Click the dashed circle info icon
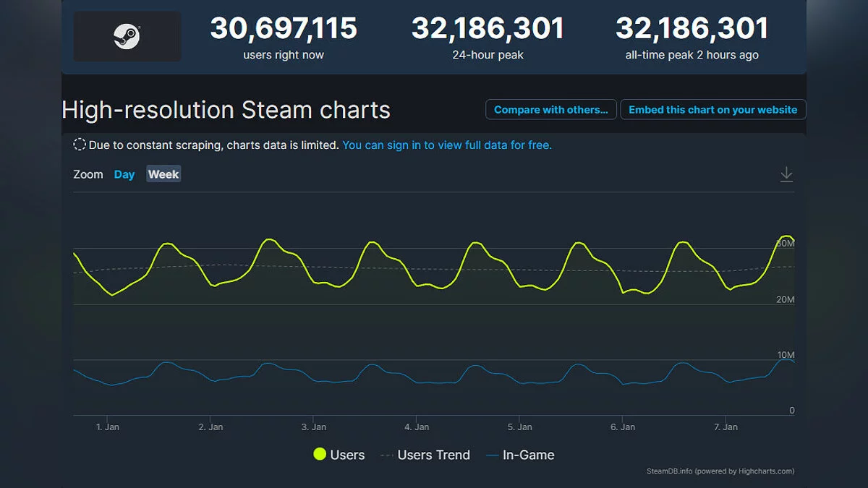This screenshot has width=868, height=488. [80, 145]
